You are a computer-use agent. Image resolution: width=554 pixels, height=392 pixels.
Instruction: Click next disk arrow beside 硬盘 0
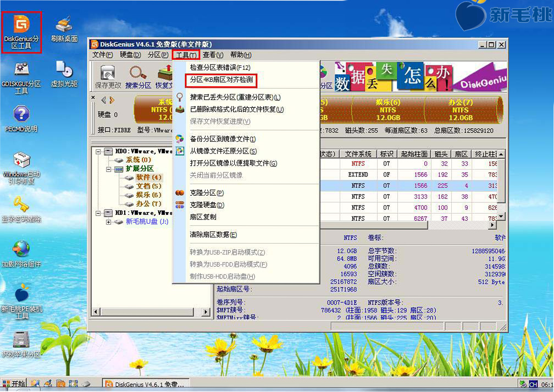[112, 100]
